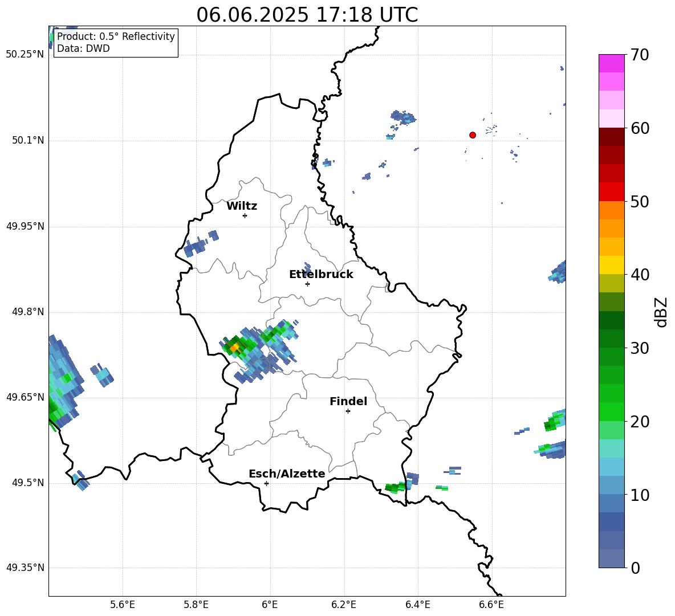Pick the magenta top colorbar segment
This screenshot has height=616, width=675.
[x=611, y=63]
